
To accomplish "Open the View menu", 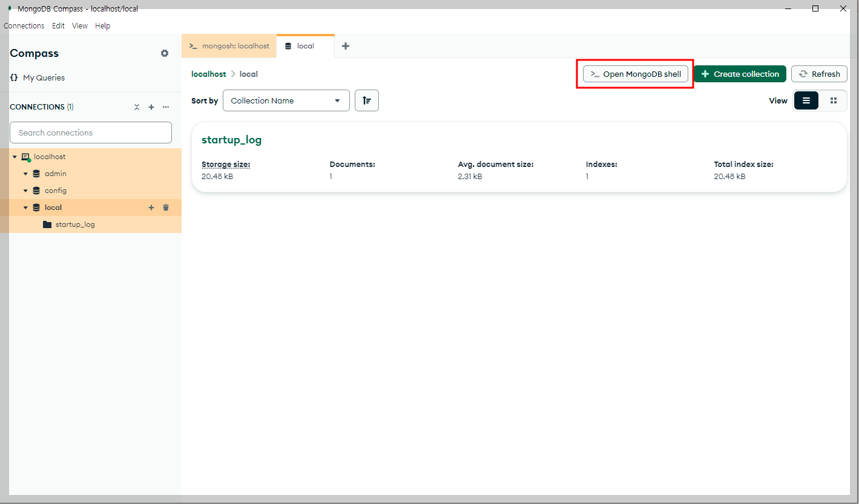I will 80,26.
